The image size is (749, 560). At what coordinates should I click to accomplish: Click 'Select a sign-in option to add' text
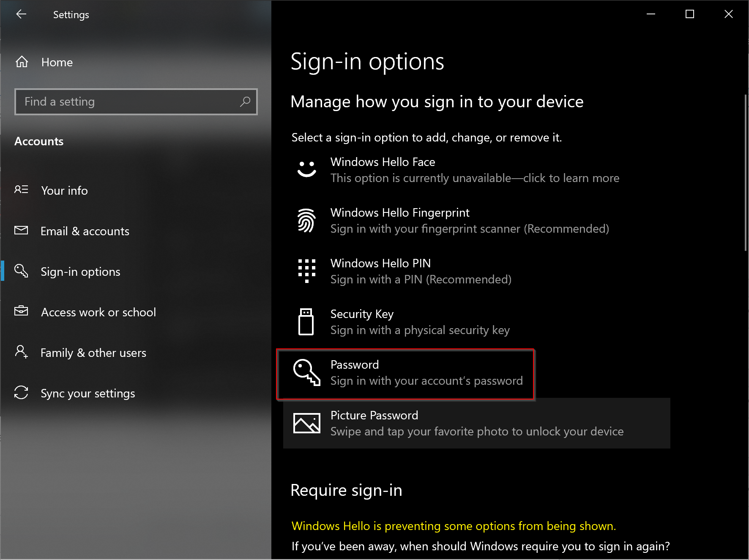click(x=427, y=138)
